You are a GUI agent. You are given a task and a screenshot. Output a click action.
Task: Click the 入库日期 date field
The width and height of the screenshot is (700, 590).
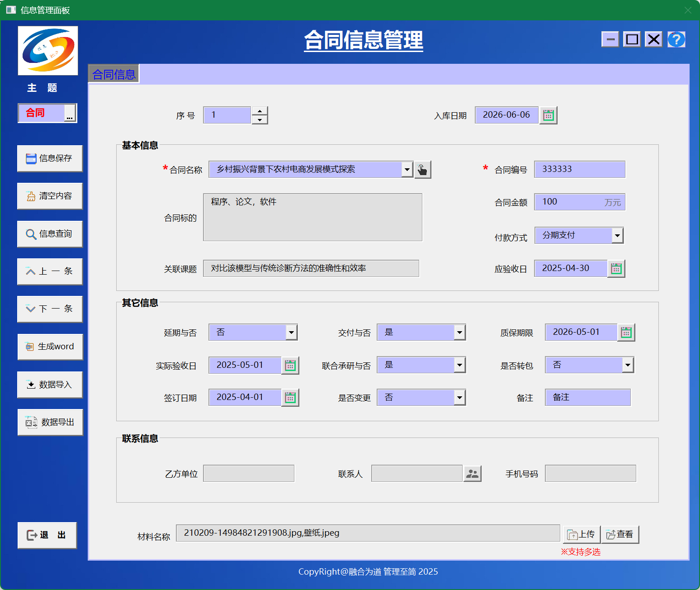507,115
